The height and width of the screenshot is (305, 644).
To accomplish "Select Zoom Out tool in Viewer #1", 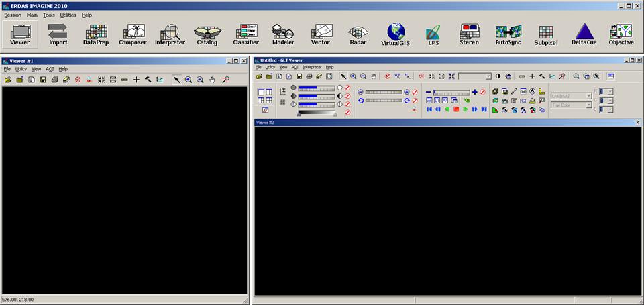I will click(200, 80).
